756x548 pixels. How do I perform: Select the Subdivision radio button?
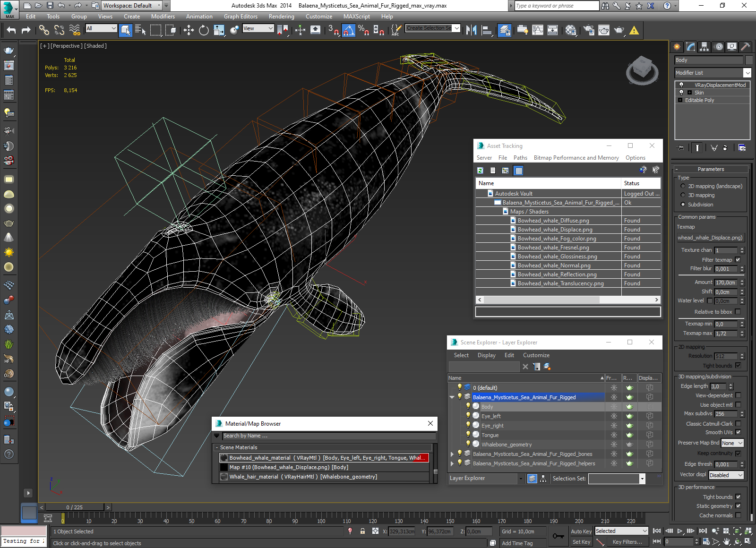(683, 205)
